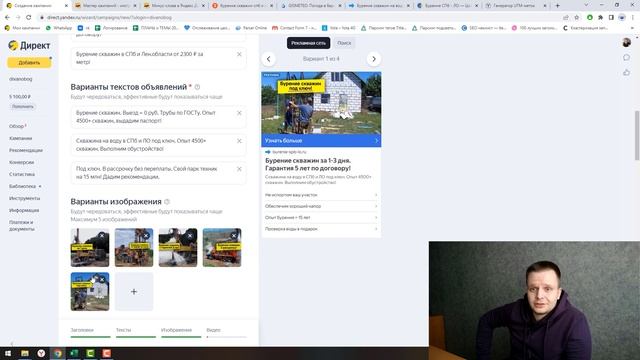Remove ad text 'Под ключ. В рассрочку'
Viewport: 640px width, 360px height.
click(239, 169)
